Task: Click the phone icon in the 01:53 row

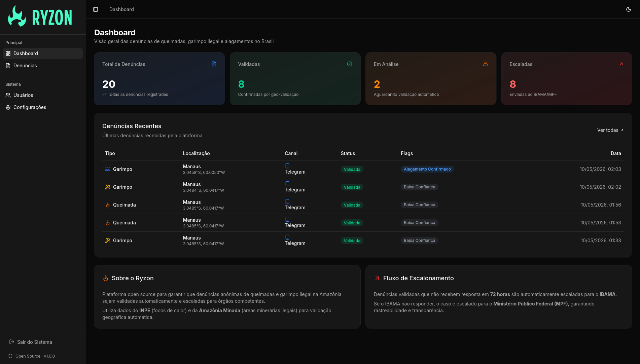Action: [x=287, y=219]
